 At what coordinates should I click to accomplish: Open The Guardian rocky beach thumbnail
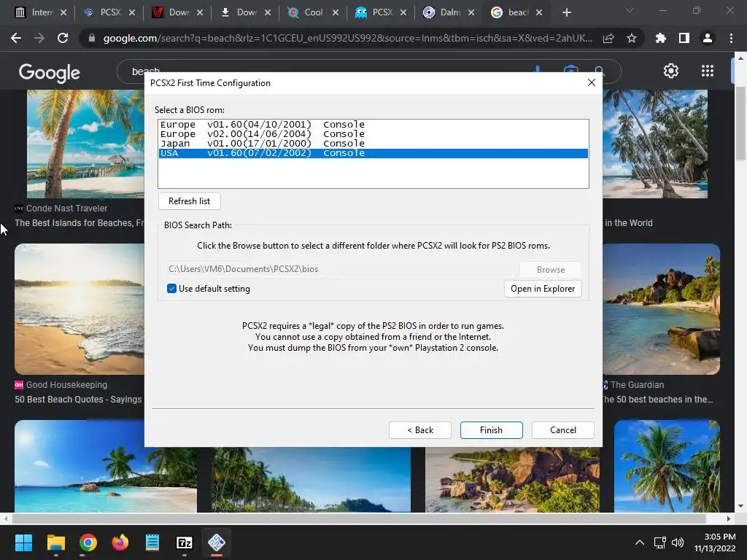[x=661, y=309]
